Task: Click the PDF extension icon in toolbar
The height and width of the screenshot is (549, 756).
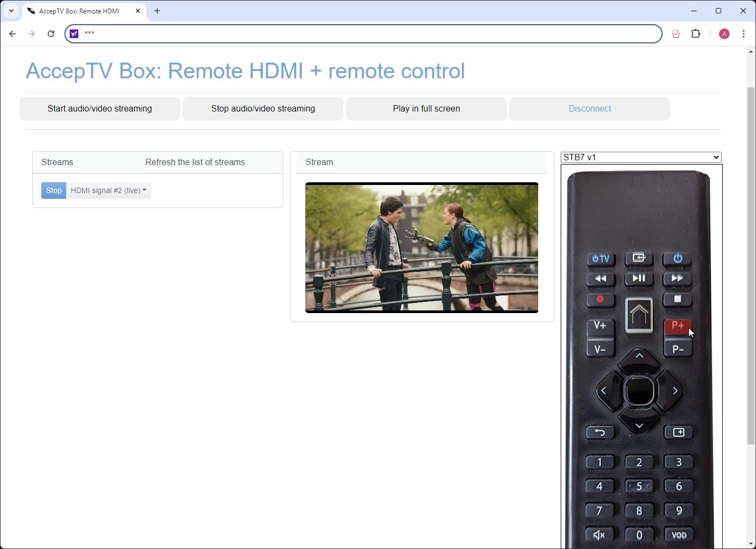Action: click(x=676, y=34)
